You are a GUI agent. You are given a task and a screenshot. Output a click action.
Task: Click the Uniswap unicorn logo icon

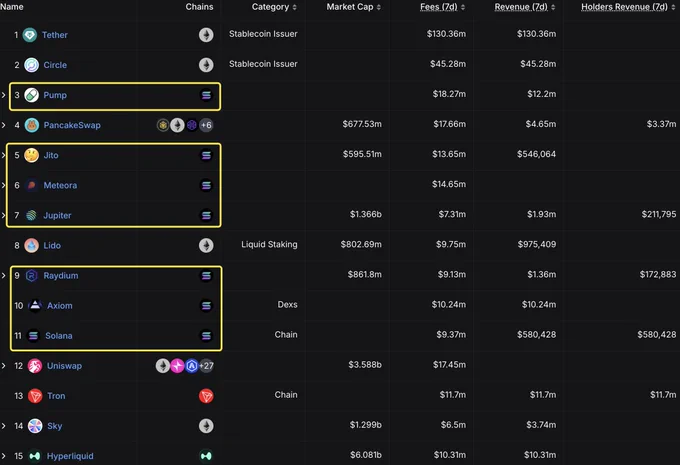pos(35,366)
